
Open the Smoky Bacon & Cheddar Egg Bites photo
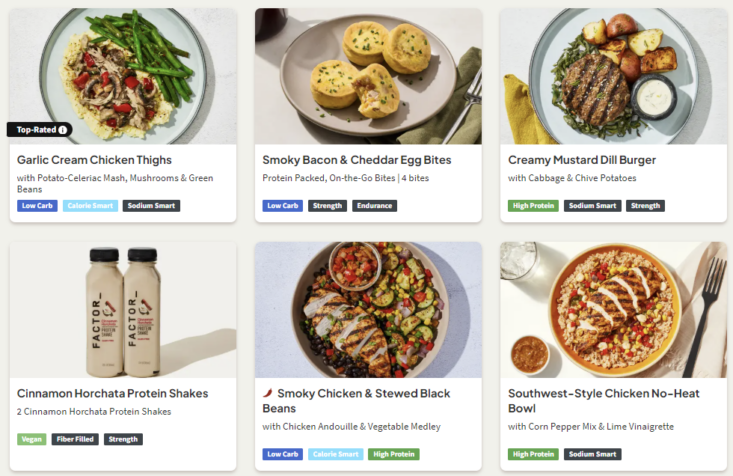[x=368, y=76]
